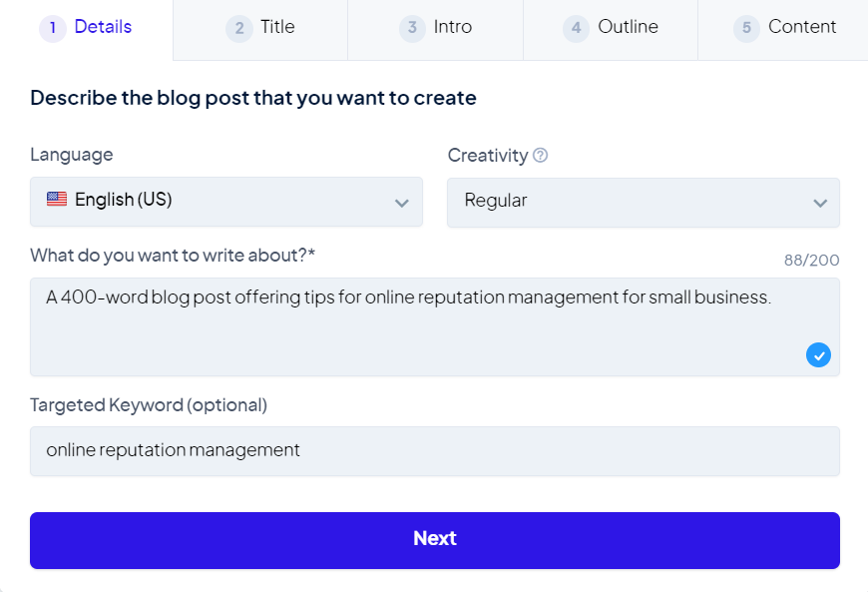868x592 pixels.
Task: Click the Creativity help question mark icon
Action: pos(541,155)
